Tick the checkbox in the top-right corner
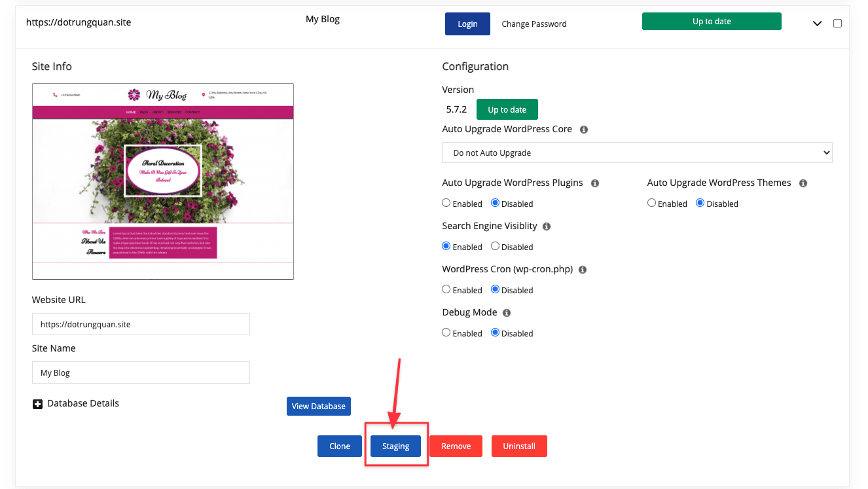This screenshot has width=868, height=489. coord(837,23)
